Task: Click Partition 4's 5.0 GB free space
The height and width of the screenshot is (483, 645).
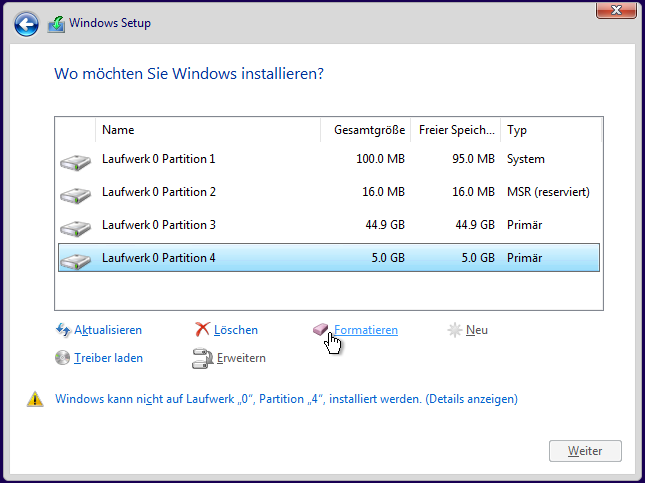Action: coord(478,258)
